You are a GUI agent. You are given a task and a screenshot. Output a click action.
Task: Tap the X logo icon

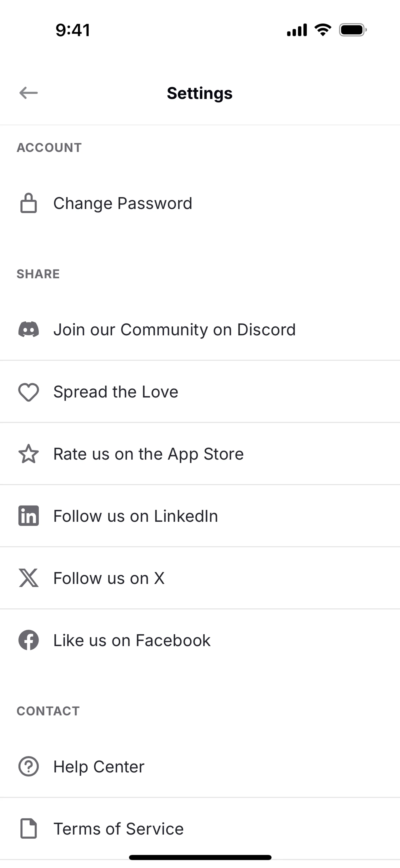(29, 578)
